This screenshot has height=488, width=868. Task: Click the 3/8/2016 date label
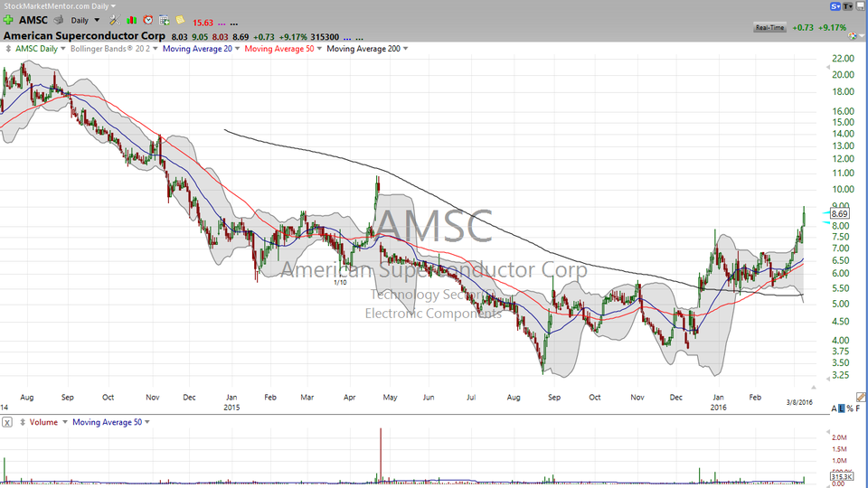799,402
